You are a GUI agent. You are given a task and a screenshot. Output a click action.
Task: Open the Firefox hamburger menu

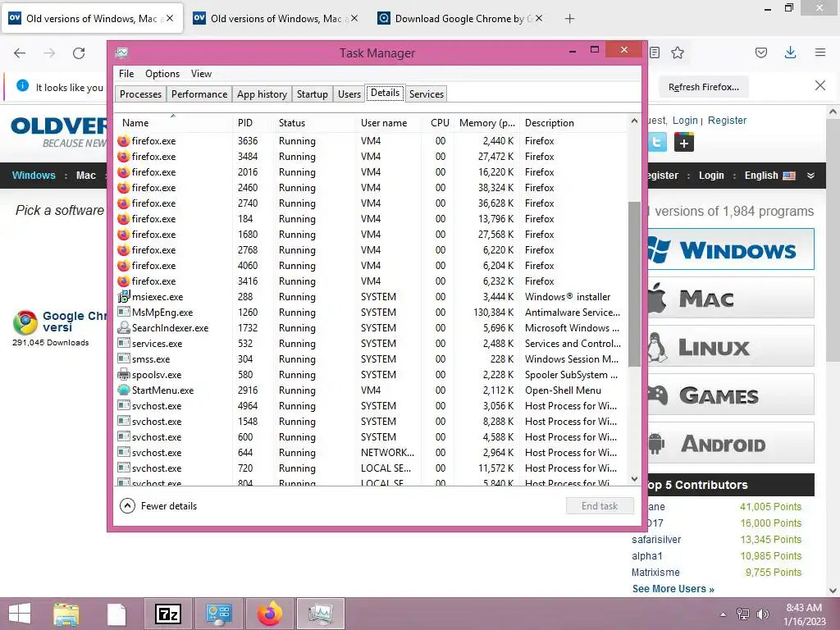tap(820, 52)
